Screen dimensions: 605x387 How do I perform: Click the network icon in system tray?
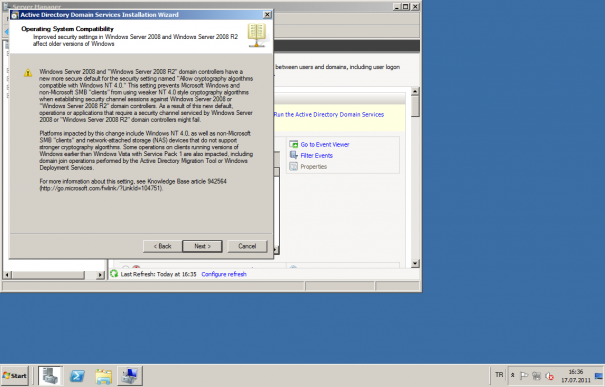pyautogui.click(x=536, y=375)
